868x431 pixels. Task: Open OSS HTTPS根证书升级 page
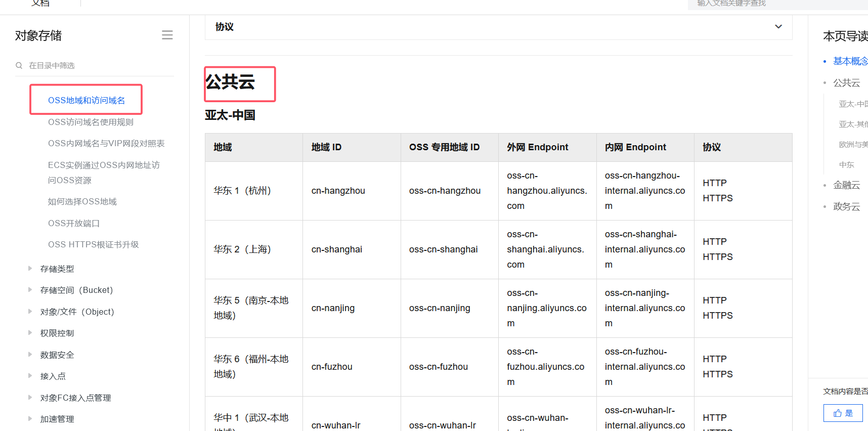click(93, 244)
